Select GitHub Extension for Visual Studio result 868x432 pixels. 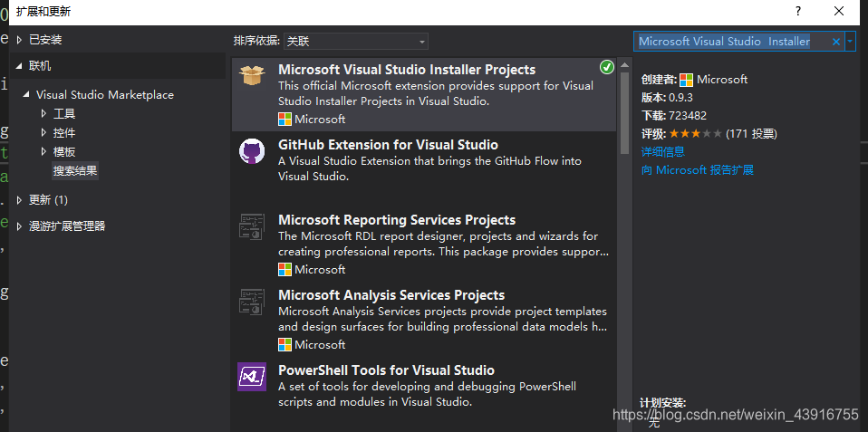point(423,168)
